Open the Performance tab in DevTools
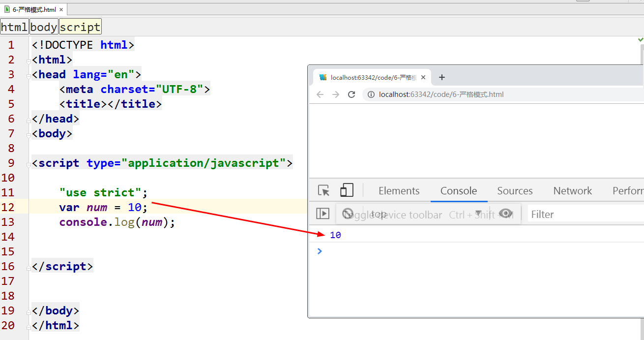 tap(628, 191)
